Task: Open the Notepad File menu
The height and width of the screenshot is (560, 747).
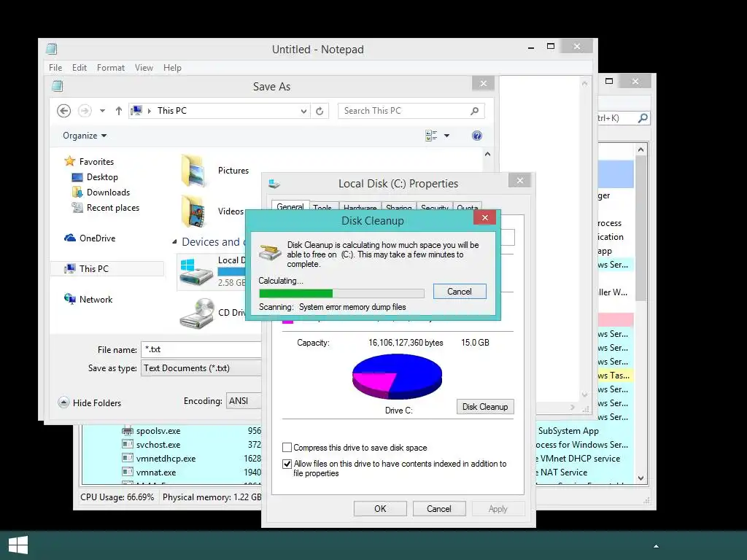Action: (55, 68)
